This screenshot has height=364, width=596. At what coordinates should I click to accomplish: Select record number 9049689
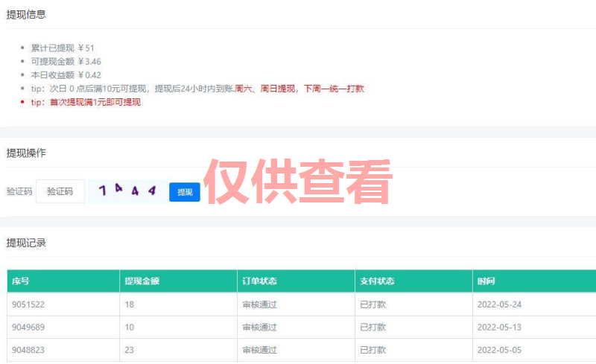(x=30, y=328)
